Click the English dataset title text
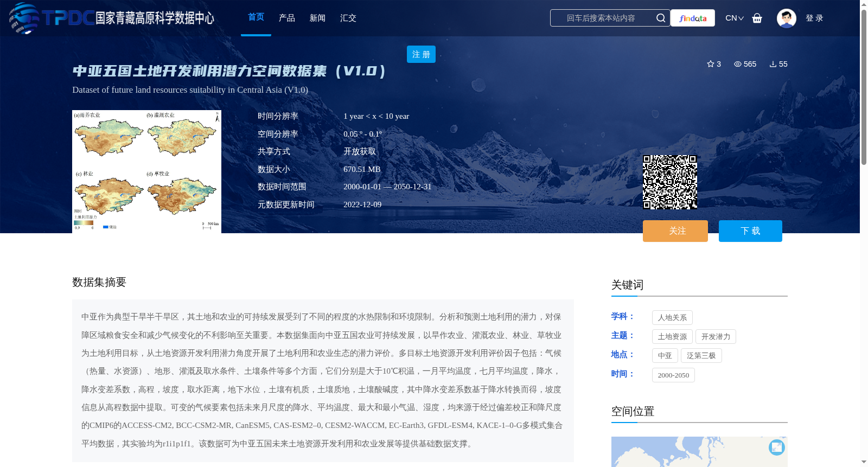This screenshot has width=868, height=467. [x=190, y=89]
